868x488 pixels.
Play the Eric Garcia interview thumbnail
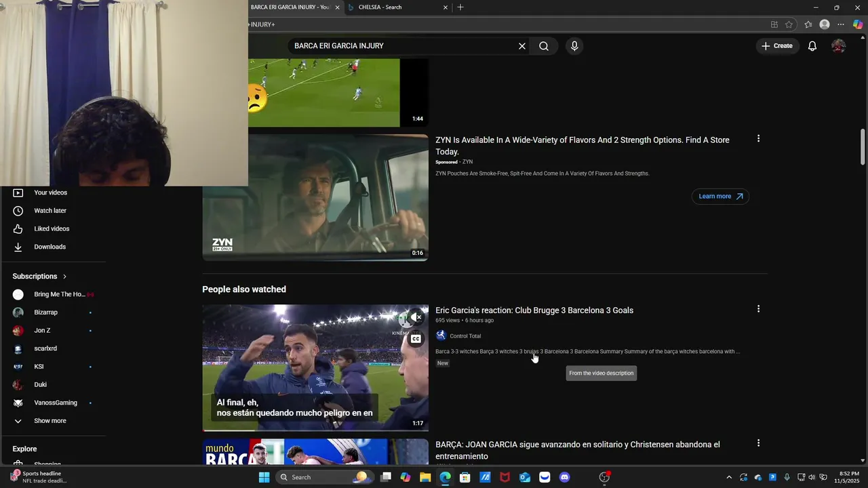coord(315,368)
